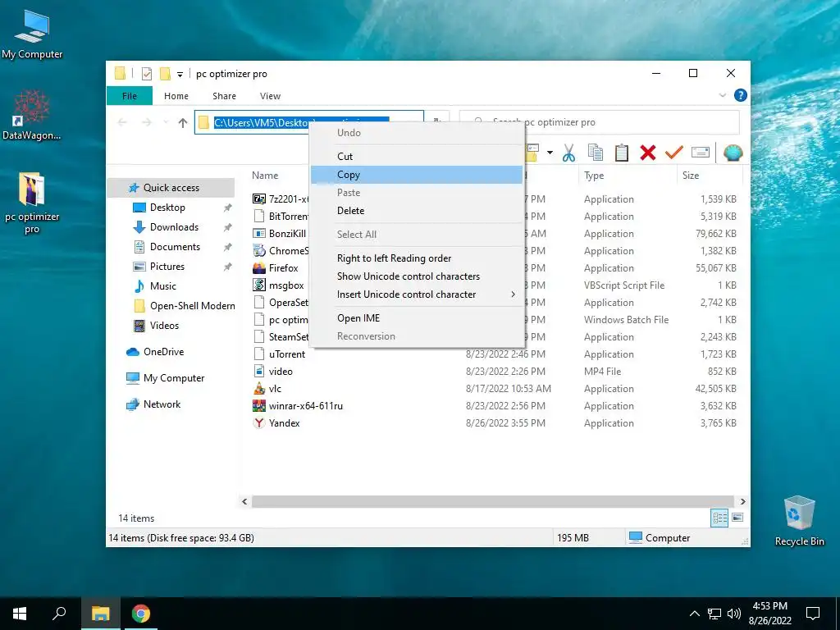The image size is (840, 630).
Task: Choose Open IME menu entry
Action: [416, 318]
